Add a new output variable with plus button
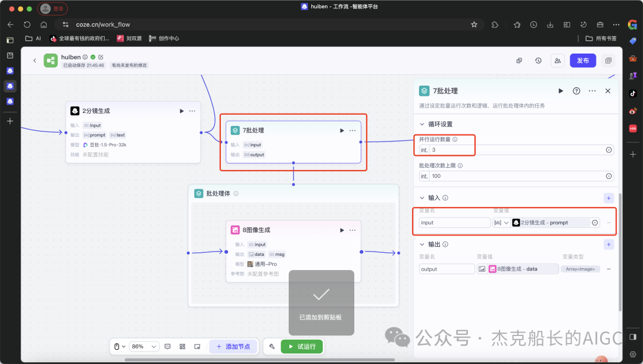The image size is (643, 364). coord(608,245)
